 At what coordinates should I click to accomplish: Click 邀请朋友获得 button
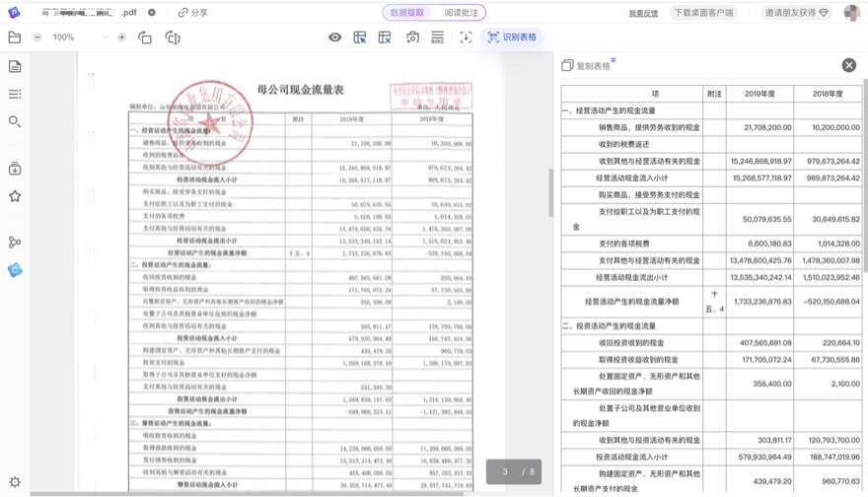coord(795,12)
